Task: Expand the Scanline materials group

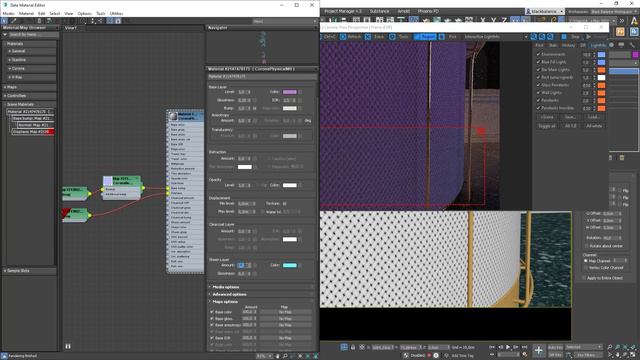Action: [31, 60]
